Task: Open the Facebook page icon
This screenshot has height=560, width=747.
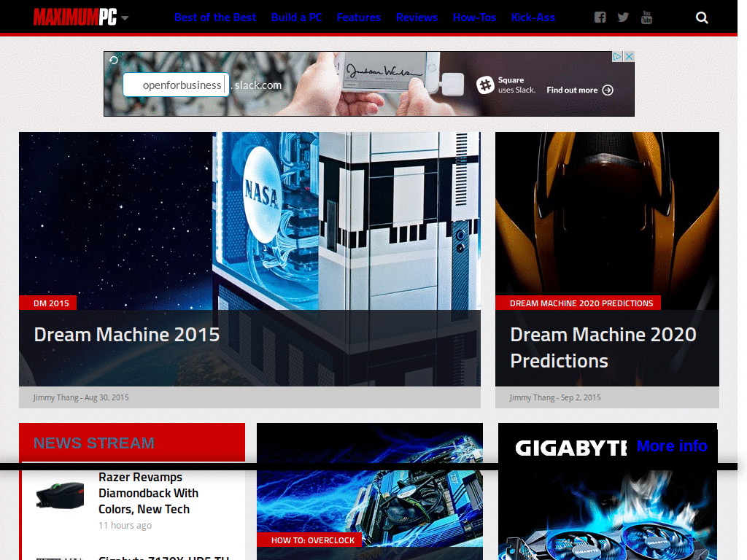Action: [x=600, y=17]
